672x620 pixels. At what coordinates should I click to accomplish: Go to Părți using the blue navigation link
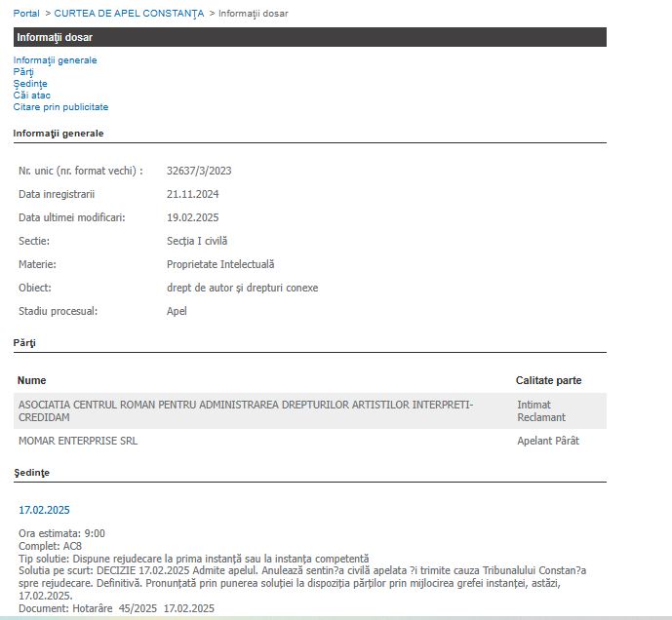(22, 72)
